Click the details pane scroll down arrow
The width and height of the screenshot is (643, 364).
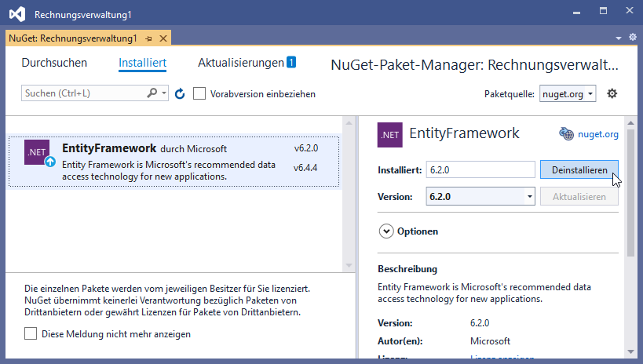point(630,351)
